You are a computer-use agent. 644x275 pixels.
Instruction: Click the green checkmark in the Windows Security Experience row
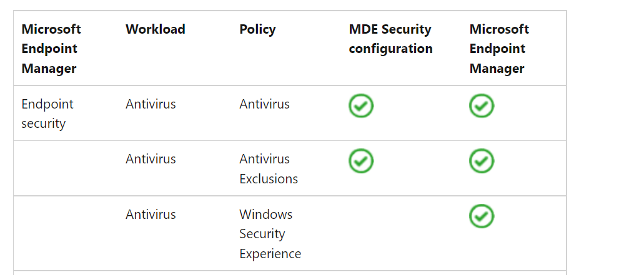[482, 216]
